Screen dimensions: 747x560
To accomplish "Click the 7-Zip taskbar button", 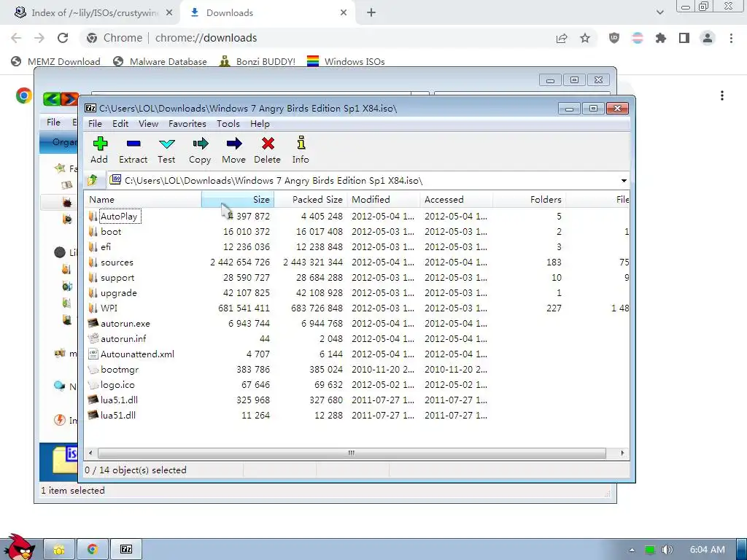I will (x=126, y=550).
